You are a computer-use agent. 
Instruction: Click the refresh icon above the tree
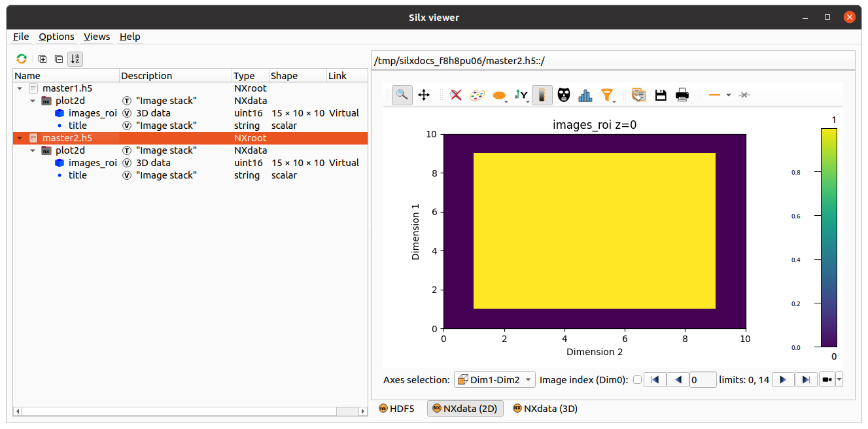(x=22, y=59)
